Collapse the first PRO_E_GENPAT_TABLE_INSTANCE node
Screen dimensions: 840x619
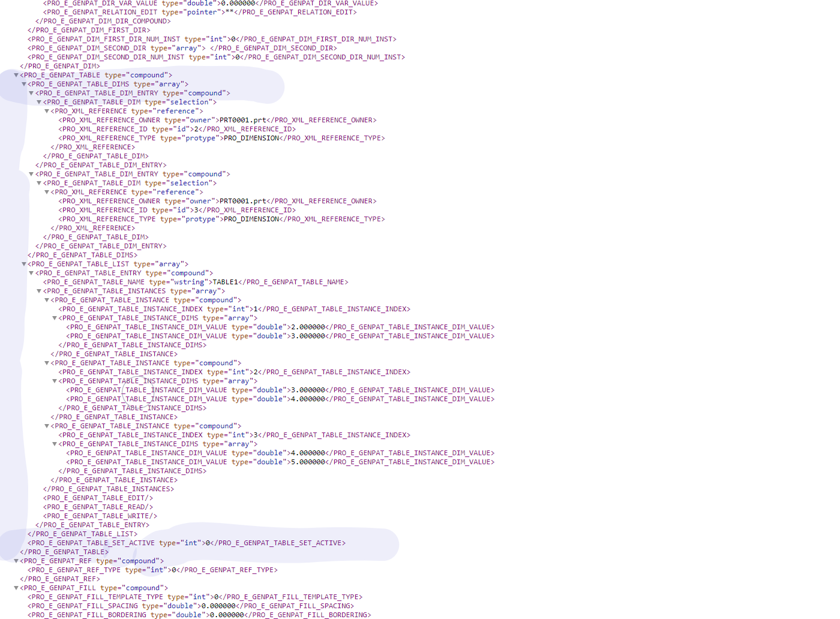pyautogui.click(x=47, y=300)
